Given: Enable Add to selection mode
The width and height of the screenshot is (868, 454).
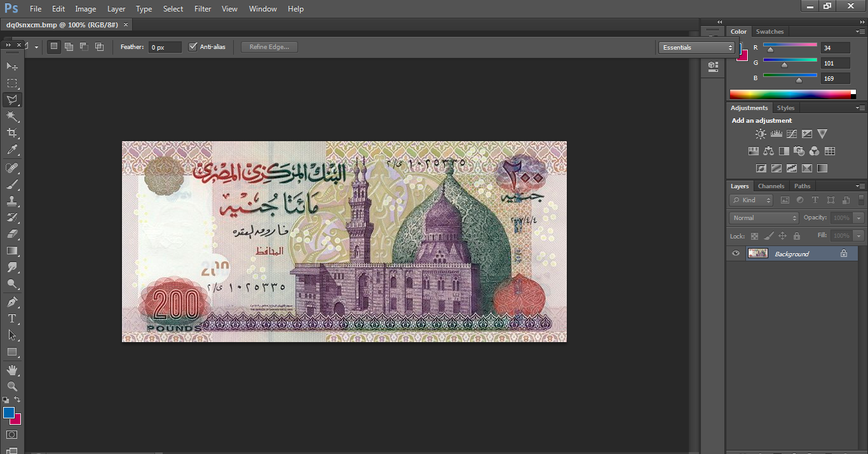Looking at the screenshot, I should [69, 46].
